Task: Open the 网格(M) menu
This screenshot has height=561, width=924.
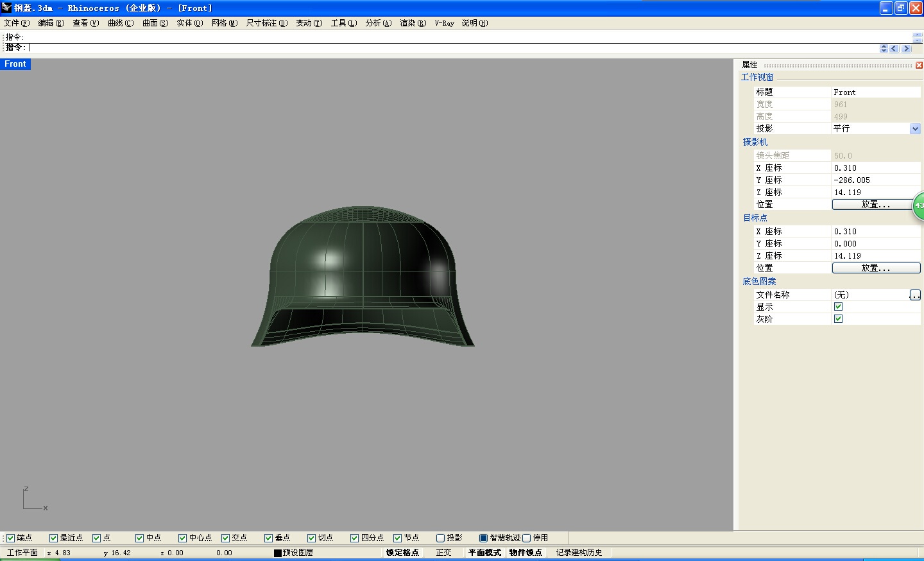Action: click(x=225, y=23)
